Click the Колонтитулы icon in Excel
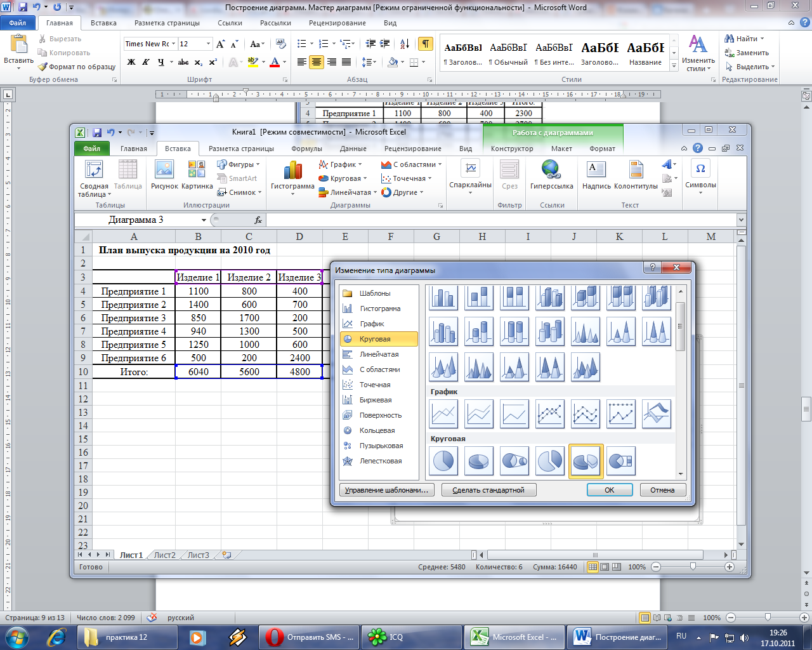Image resolution: width=812 pixels, height=650 pixels. 636,175
